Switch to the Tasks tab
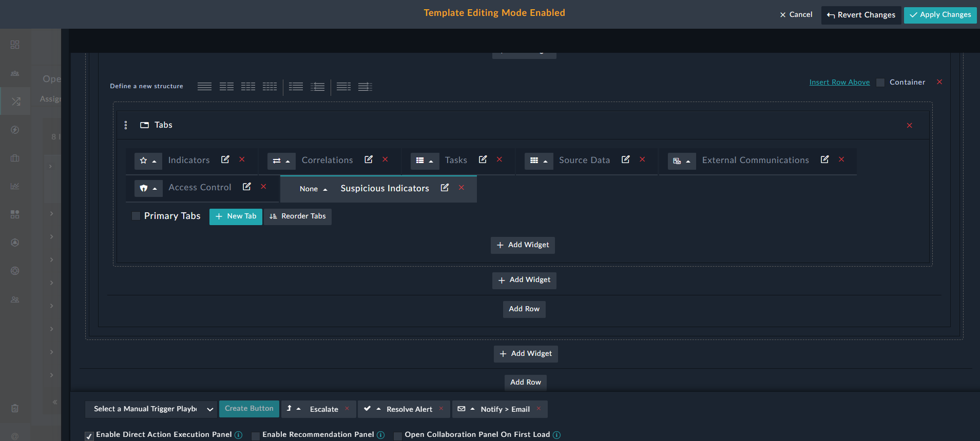Screen dimensions: 980x441 [x=456, y=160]
